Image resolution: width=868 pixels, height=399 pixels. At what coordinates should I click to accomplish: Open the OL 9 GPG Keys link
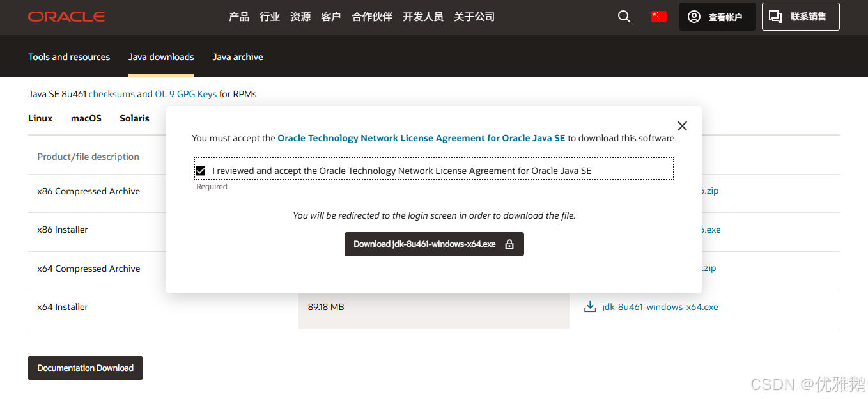tap(186, 94)
